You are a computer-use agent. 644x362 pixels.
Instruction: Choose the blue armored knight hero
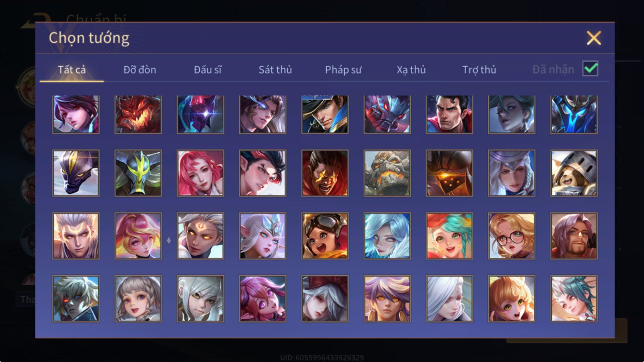tap(573, 114)
